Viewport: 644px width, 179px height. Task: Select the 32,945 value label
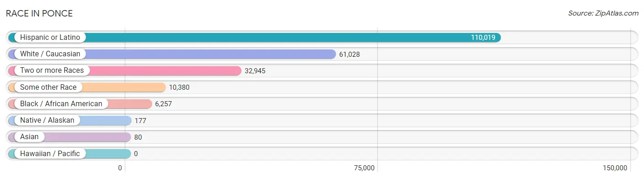click(x=255, y=71)
